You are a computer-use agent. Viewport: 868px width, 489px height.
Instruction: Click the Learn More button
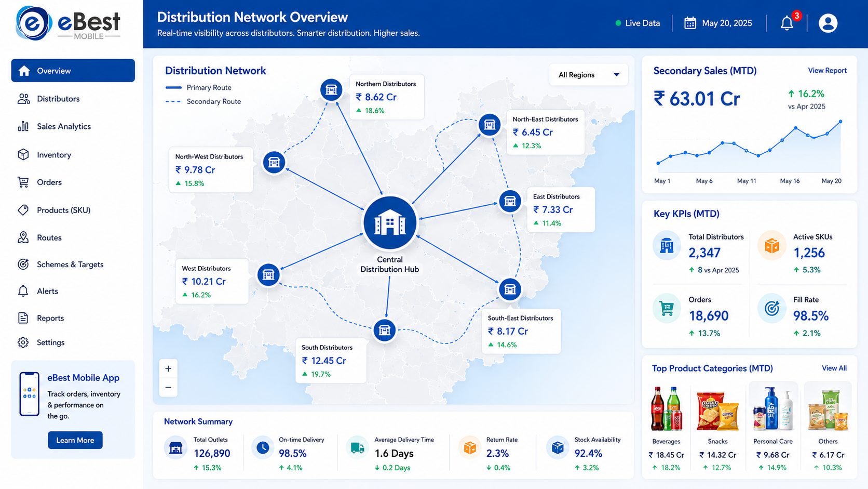pyautogui.click(x=75, y=440)
